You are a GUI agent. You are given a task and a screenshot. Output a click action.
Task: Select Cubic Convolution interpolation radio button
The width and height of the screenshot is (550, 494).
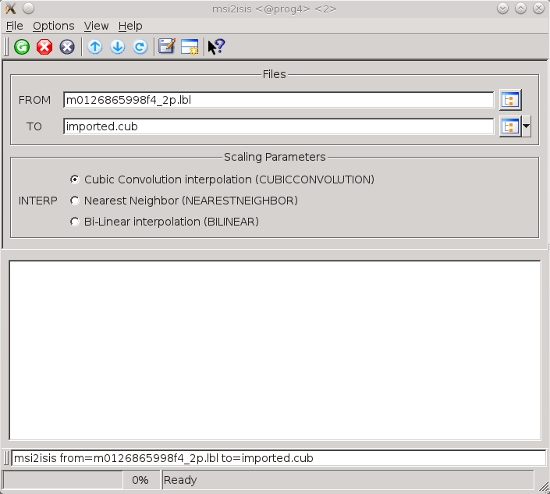click(74, 179)
